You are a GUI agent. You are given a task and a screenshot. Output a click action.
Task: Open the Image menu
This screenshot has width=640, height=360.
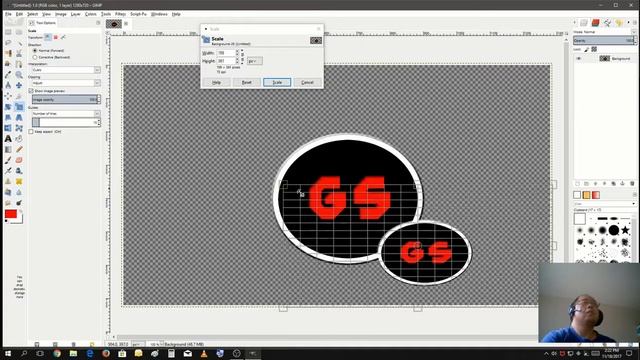point(61,14)
